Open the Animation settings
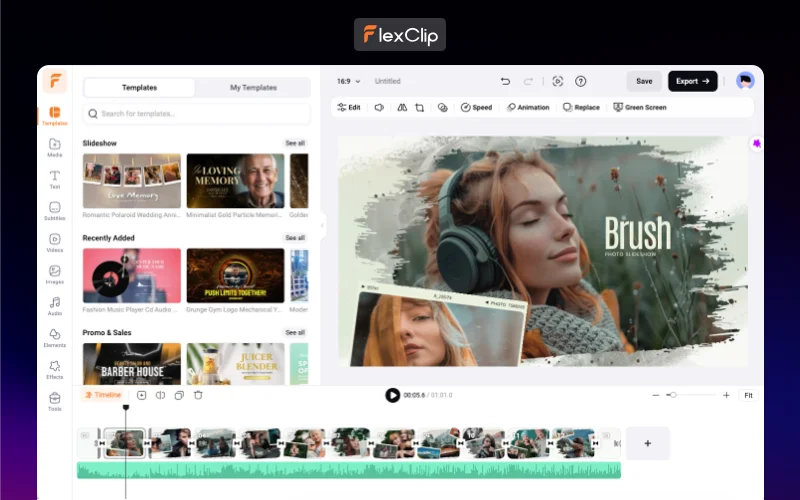Viewport: 800px width, 500px height. pyautogui.click(x=528, y=107)
